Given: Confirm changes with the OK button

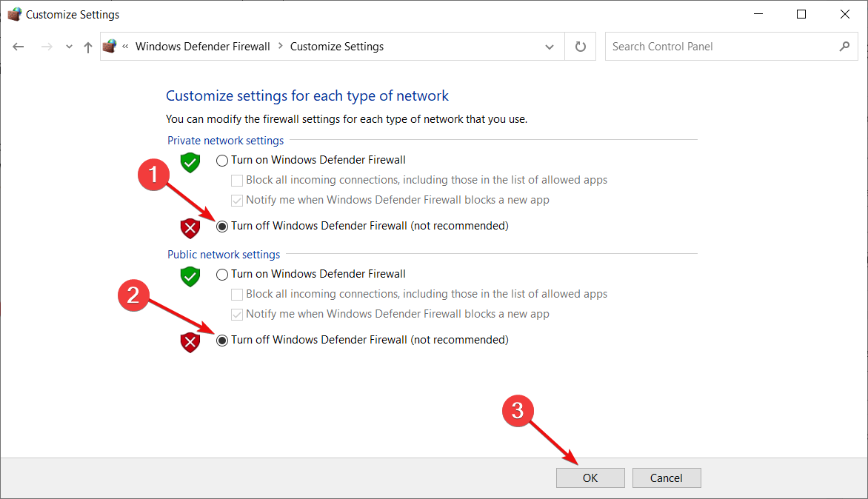Looking at the screenshot, I should pyautogui.click(x=590, y=478).
